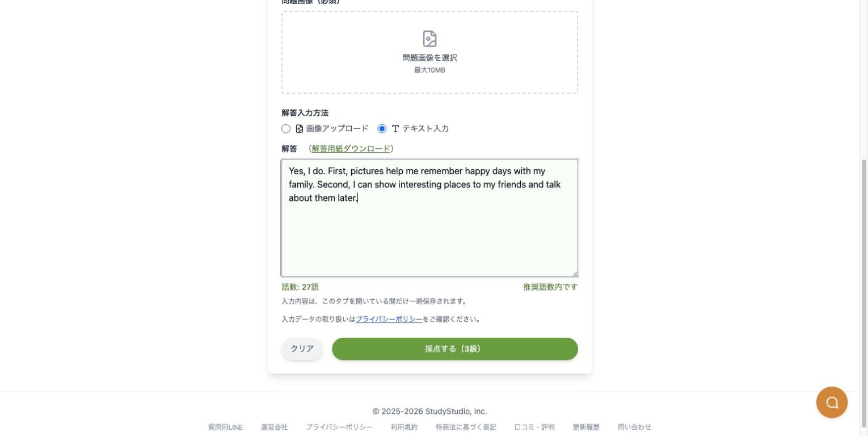Click the image upload icon in dropzone

pyautogui.click(x=429, y=39)
